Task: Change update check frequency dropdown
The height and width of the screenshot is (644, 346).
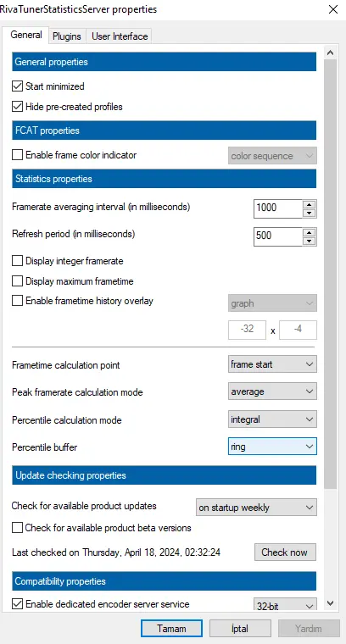Action: point(256,508)
